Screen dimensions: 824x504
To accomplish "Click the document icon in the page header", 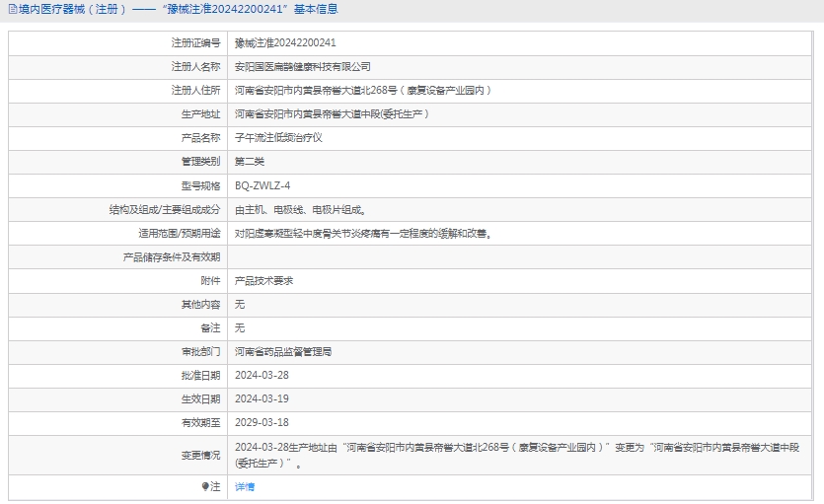I will coord(11,9).
